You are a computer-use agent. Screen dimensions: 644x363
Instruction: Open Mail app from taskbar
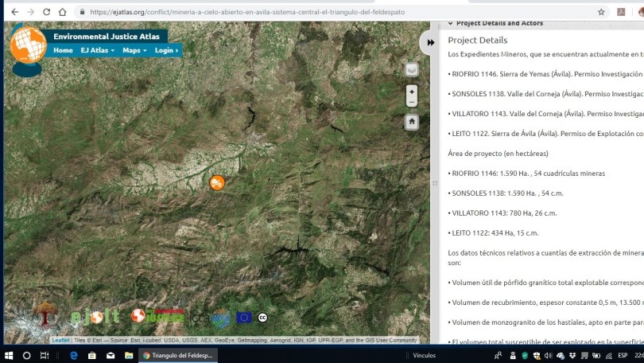[x=111, y=355]
